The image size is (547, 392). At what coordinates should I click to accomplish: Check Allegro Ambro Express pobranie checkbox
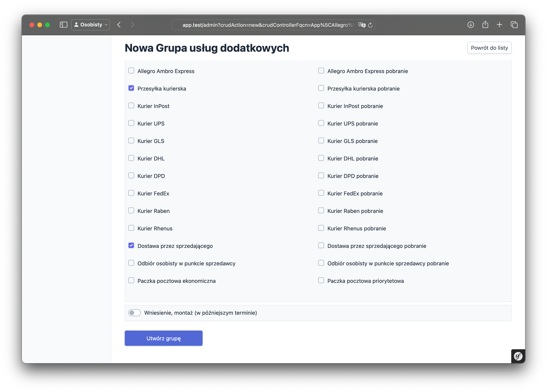pos(321,71)
